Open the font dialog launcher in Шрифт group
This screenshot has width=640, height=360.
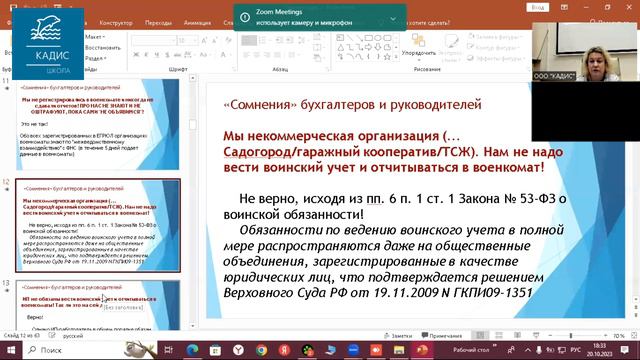pyautogui.click(x=234, y=69)
